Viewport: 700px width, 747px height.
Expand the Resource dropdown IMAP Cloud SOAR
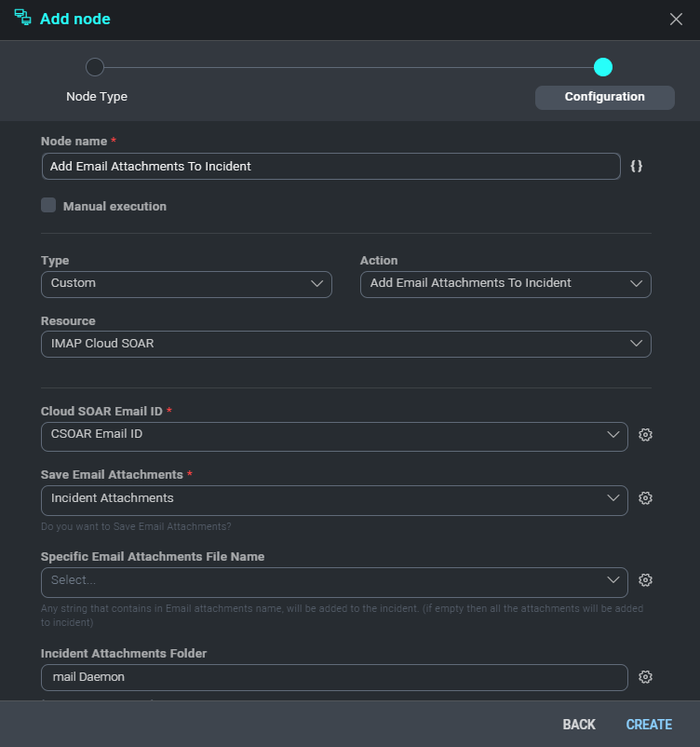[x=345, y=344]
